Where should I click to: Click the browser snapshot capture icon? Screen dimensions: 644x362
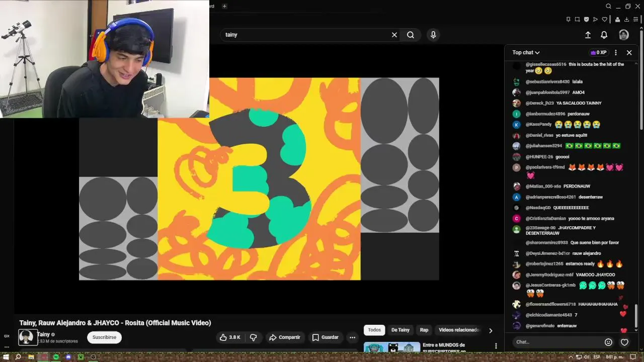(577, 20)
